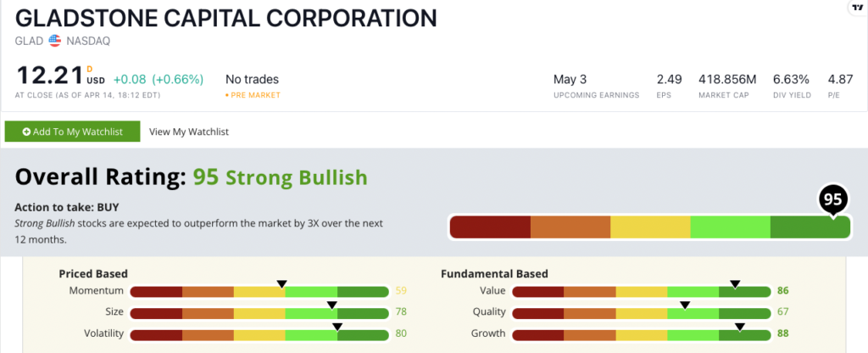Click the Quality bar triangle marker
868x353 pixels.
click(x=685, y=305)
